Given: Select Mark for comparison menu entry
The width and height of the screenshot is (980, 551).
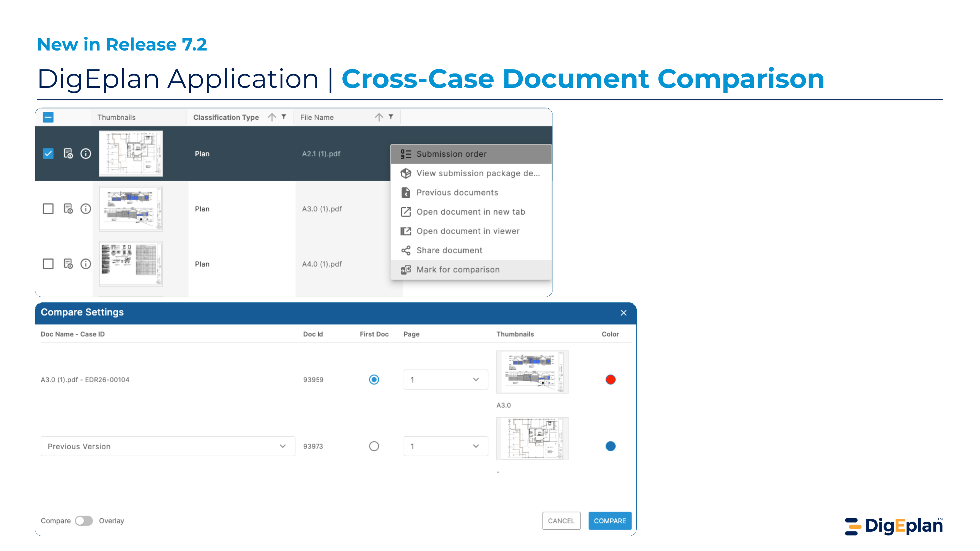Looking at the screenshot, I should tap(471, 270).
